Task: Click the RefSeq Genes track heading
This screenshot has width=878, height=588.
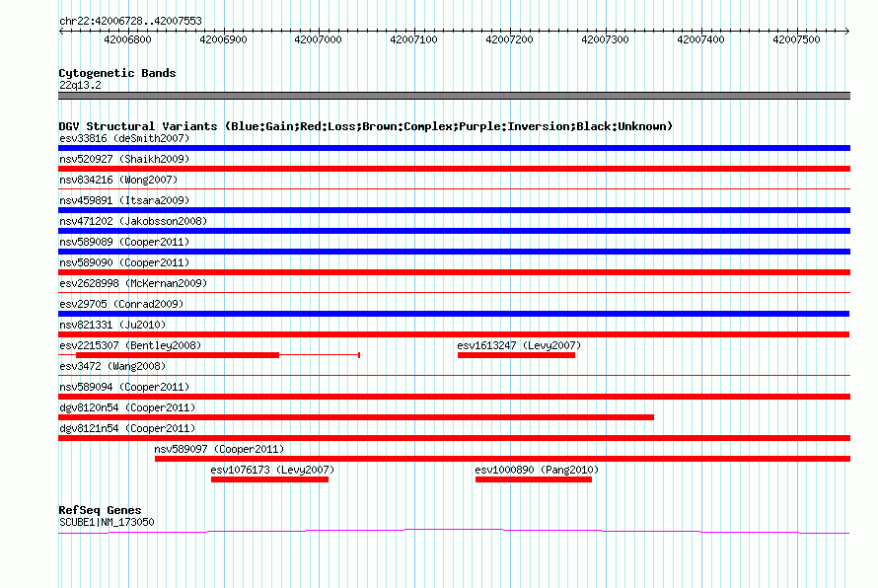Action: tap(101, 510)
